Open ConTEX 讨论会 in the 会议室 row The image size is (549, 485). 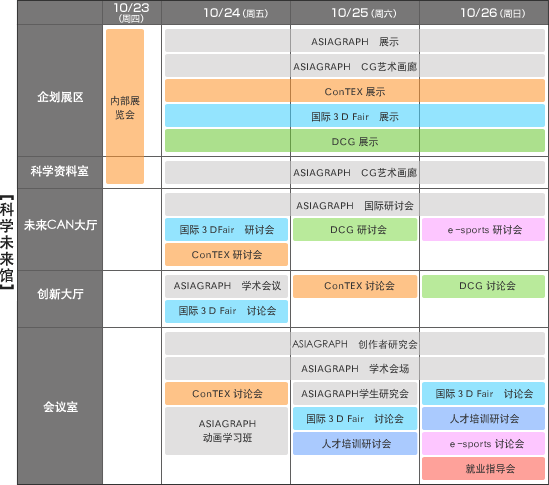227,394
